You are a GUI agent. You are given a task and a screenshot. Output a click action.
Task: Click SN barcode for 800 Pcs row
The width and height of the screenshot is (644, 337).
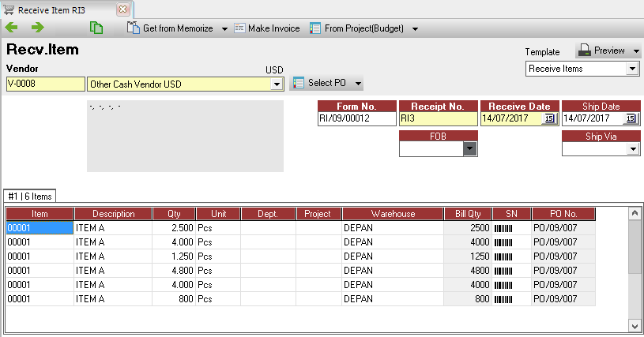(x=503, y=300)
